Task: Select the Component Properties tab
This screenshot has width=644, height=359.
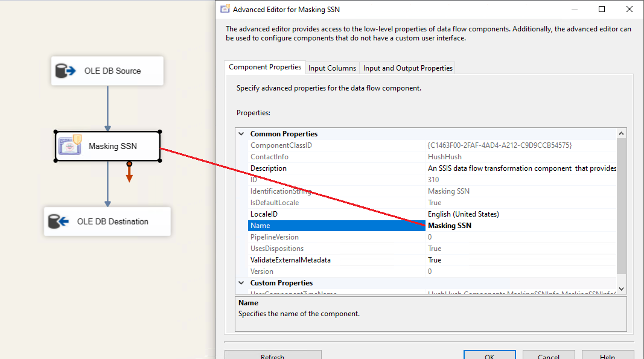Action: coord(265,68)
